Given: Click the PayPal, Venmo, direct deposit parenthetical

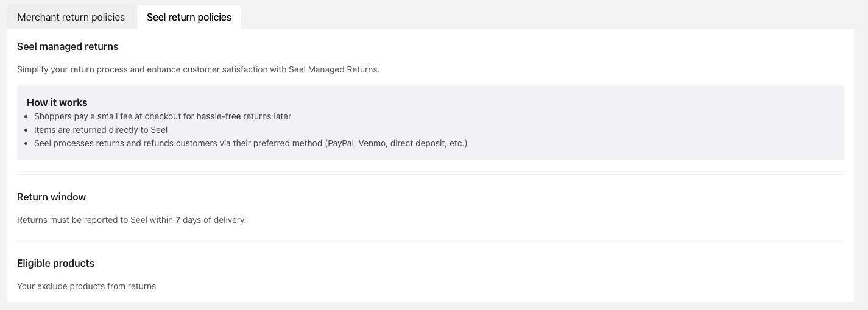Looking at the screenshot, I should tap(396, 144).
